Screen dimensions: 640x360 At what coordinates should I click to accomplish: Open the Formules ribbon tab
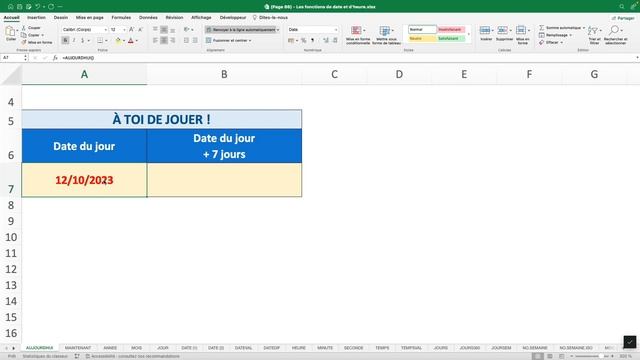click(121, 18)
